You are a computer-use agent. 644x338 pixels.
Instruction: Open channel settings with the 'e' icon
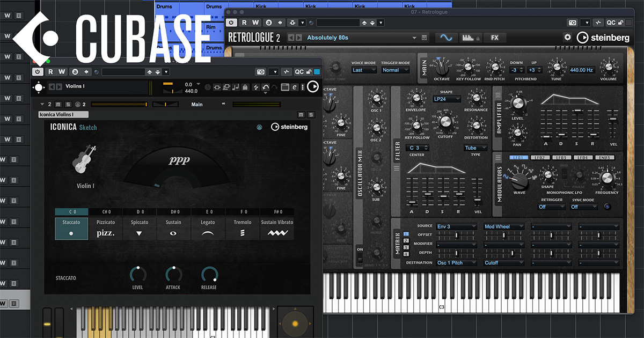pyautogui.click(x=294, y=87)
